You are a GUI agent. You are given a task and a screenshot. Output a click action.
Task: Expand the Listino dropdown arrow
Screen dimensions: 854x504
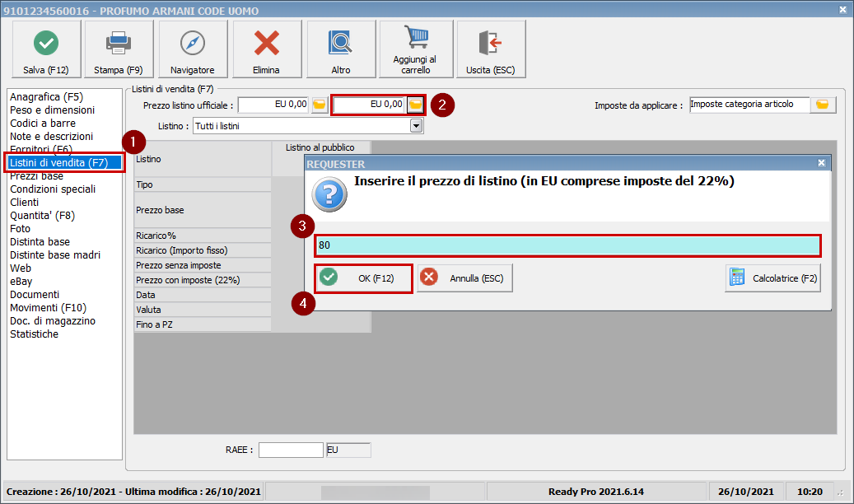[416, 126]
